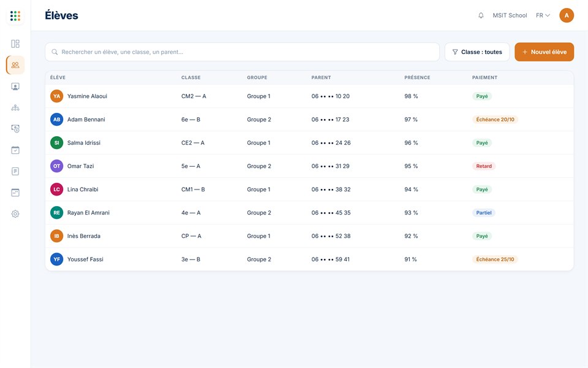This screenshot has height=368, width=588.
Task: Open the schedule window sidebar icon
Action: 15,193
